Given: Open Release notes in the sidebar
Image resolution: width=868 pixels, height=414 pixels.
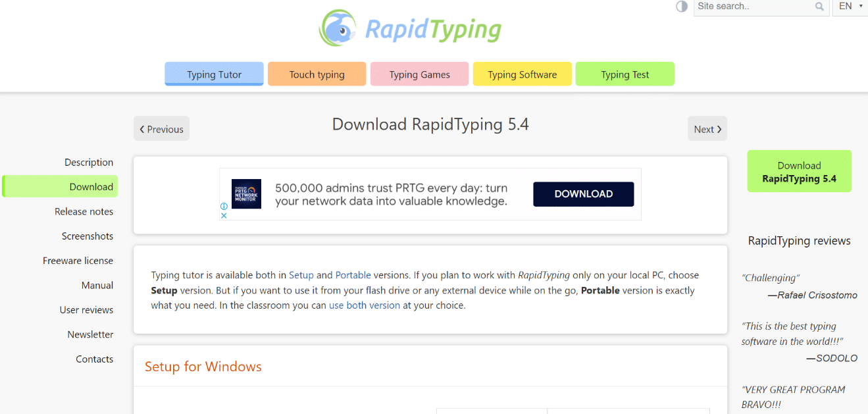Looking at the screenshot, I should tap(84, 211).
